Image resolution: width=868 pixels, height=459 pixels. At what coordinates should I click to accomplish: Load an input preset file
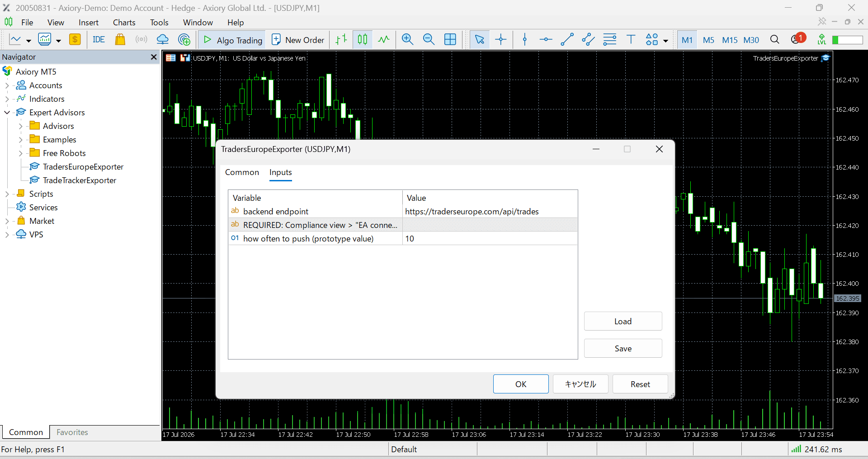[x=623, y=321]
